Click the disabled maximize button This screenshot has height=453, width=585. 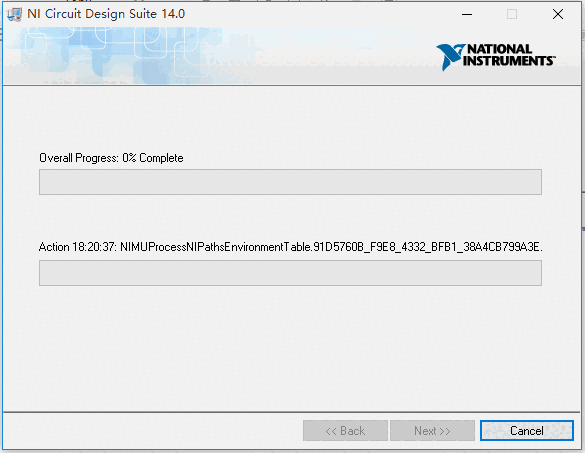[x=512, y=14]
